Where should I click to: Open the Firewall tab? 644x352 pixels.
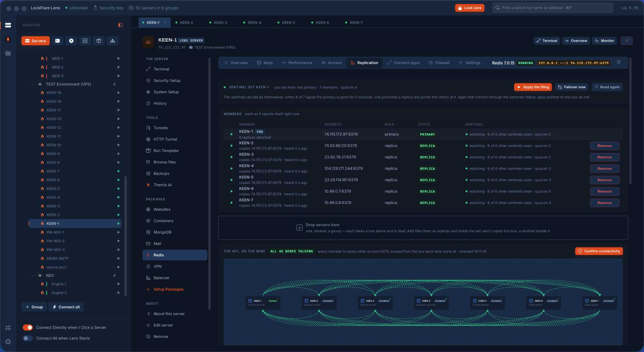[439, 63]
